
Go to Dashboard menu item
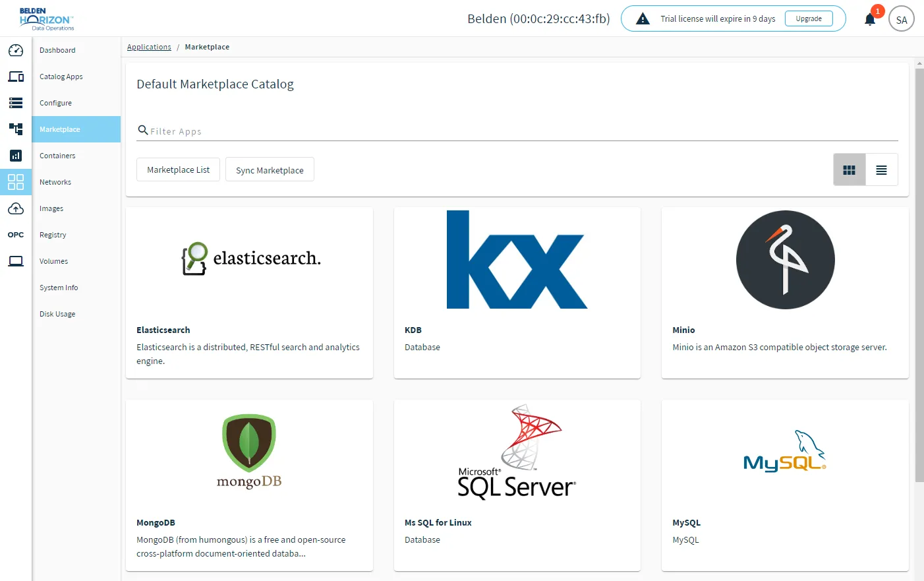click(x=76, y=50)
